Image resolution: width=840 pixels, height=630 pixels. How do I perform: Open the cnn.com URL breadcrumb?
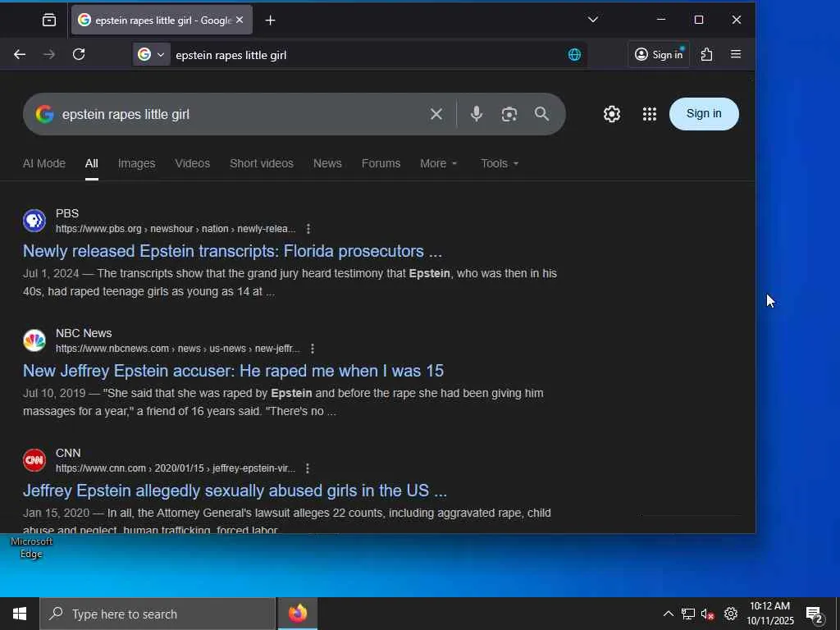tap(176, 468)
